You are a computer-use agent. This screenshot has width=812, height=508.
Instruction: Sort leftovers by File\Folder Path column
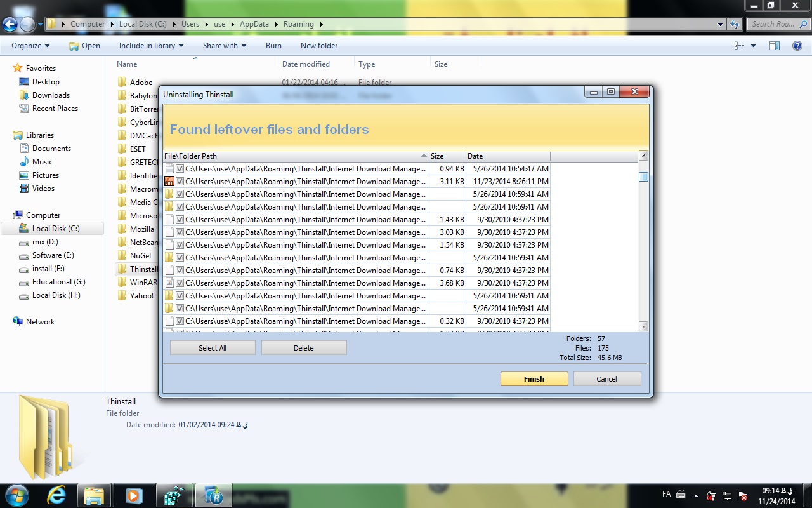click(x=296, y=156)
